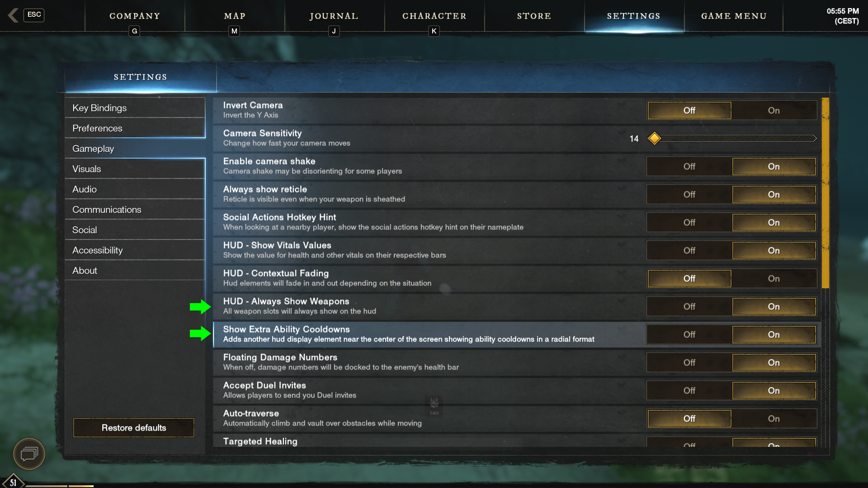868x488 pixels.
Task: Turn Show Extra Ability Cooldowns Off
Action: tap(689, 335)
